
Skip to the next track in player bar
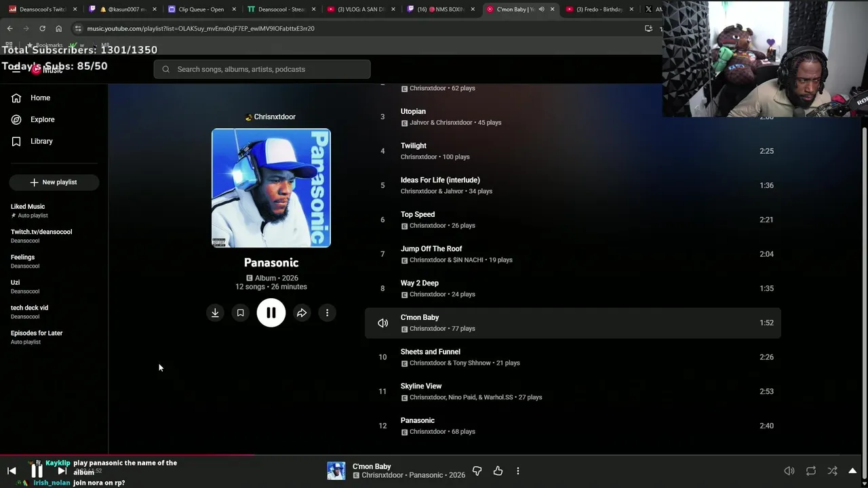click(x=62, y=470)
